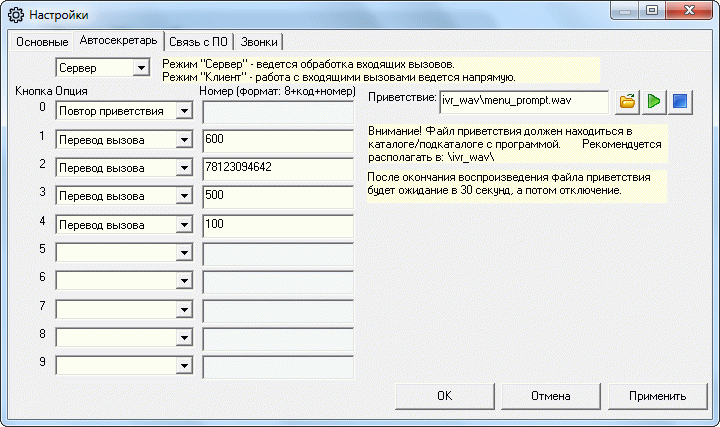Click number field for button 0

coord(278,112)
